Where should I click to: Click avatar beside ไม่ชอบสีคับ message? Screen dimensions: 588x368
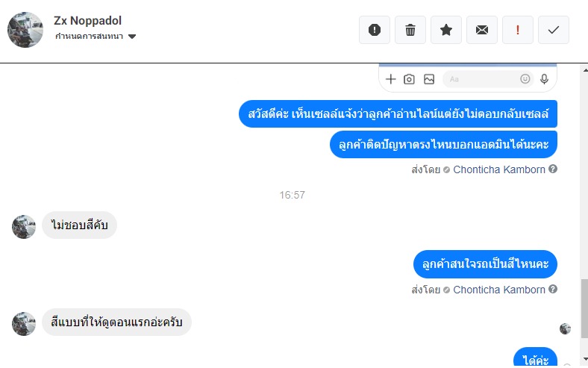coord(24,227)
